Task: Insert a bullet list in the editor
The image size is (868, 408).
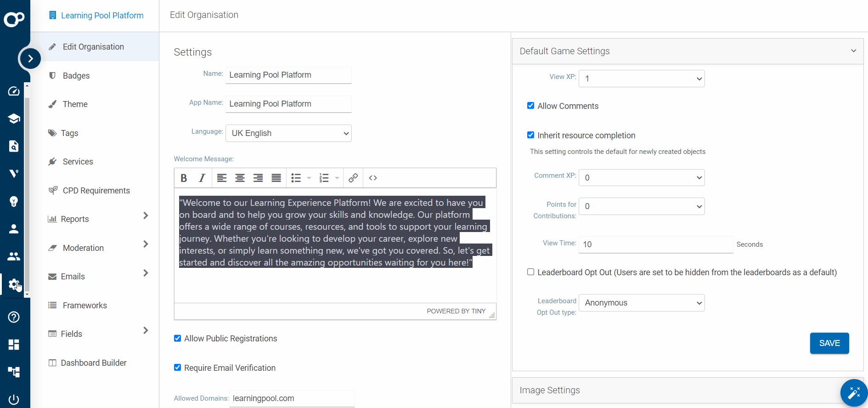Action: 296,178
